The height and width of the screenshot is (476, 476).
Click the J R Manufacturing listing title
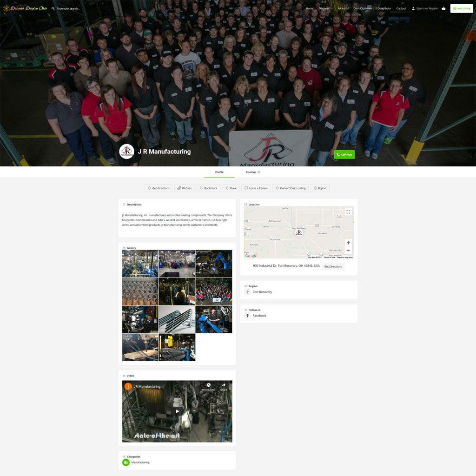click(164, 152)
